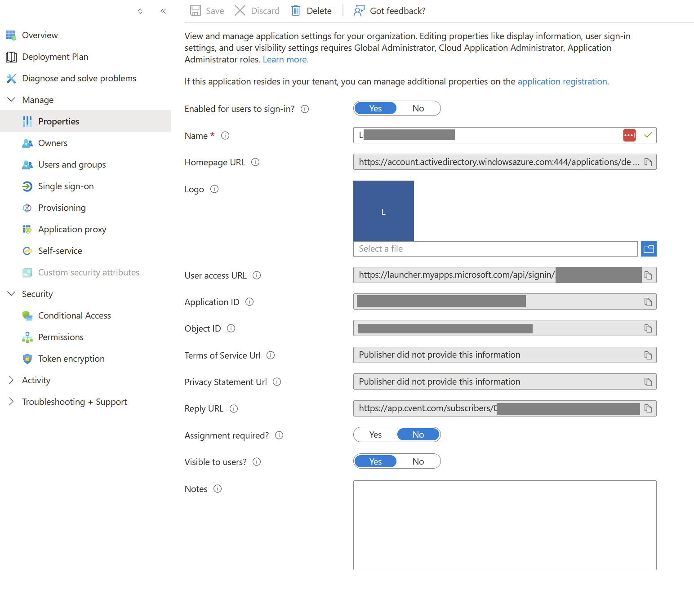The height and width of the screenshot is (616, 694).
Task: Copy the Homepage URL value
Action: [x=648, y=162]
